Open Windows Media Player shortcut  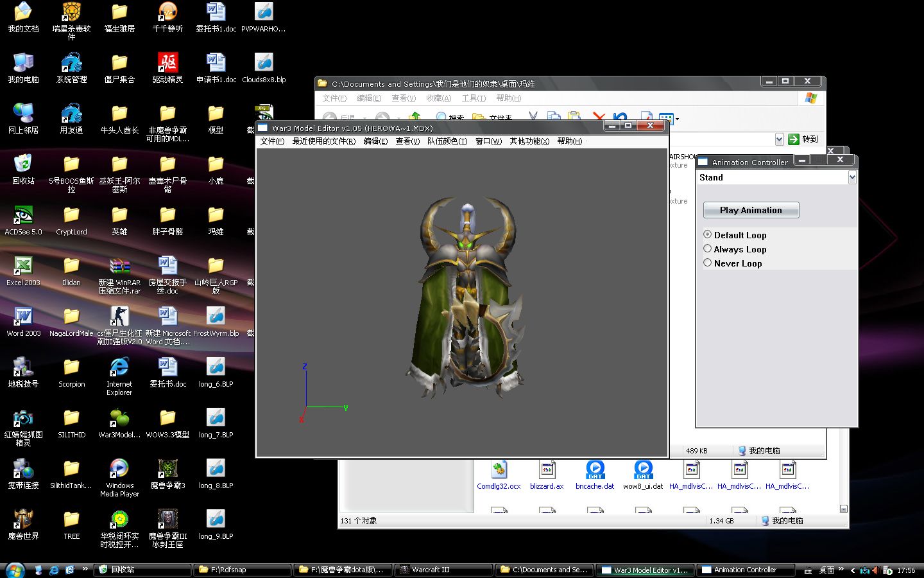[x=119, y=477]
